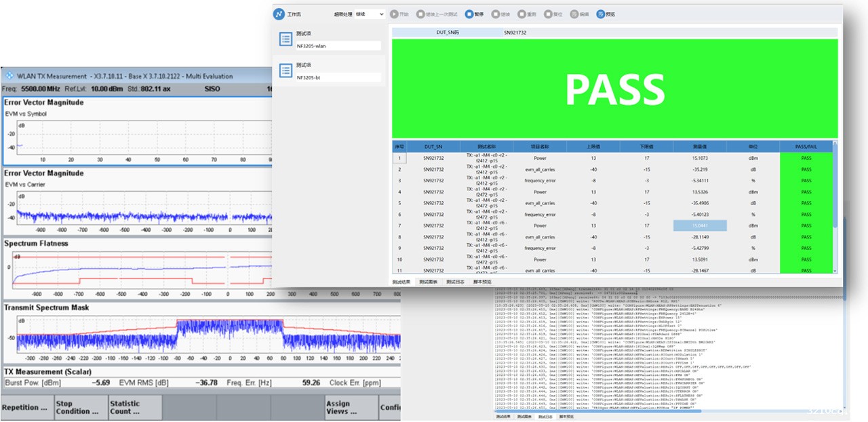This screenshot has height=422, width=868.
Task: Click the results table vertical scrollbar
Action: coord(835,207)
